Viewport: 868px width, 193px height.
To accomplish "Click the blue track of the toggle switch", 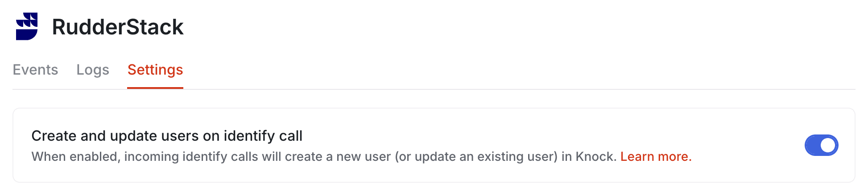I will click(814, 145).
